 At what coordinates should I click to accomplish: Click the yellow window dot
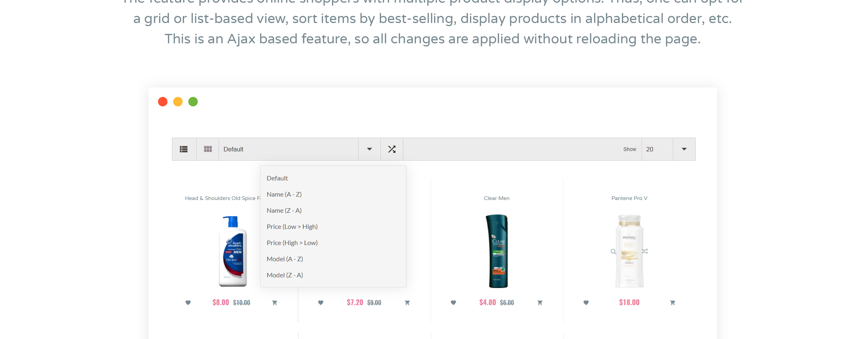click(x=178, y=102)
